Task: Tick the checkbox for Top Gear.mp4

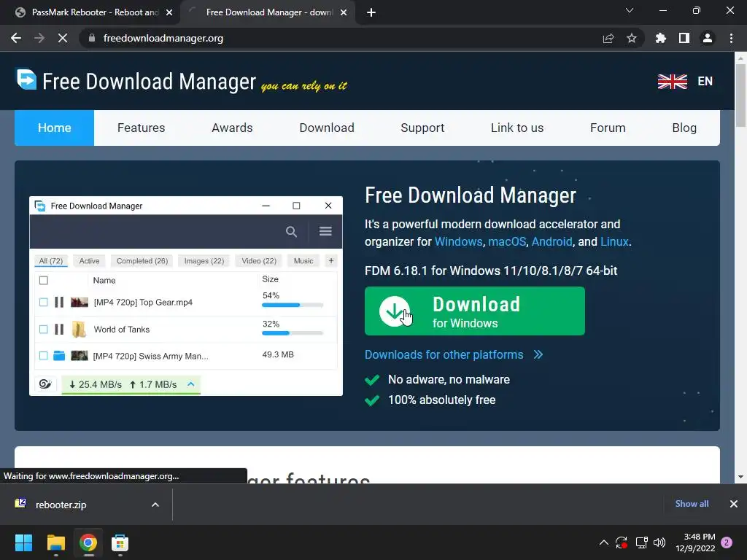Action: pos(43,302)
